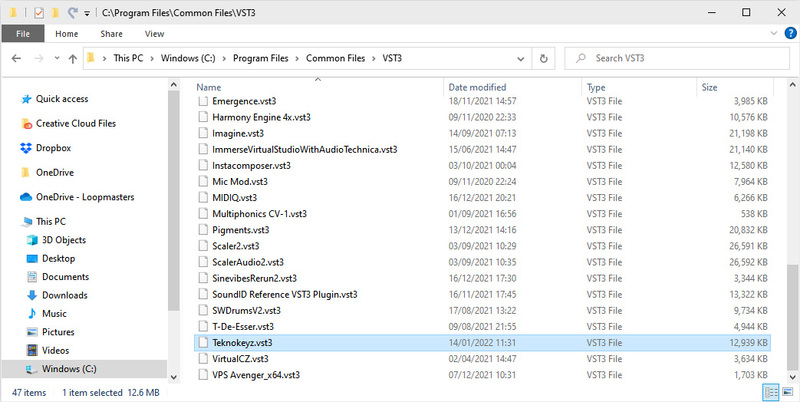The image size is (800, 402).
Task: Select SoundID Reference VST3 Plugin.vst3 icon
Action: click(x=204, y=294)
